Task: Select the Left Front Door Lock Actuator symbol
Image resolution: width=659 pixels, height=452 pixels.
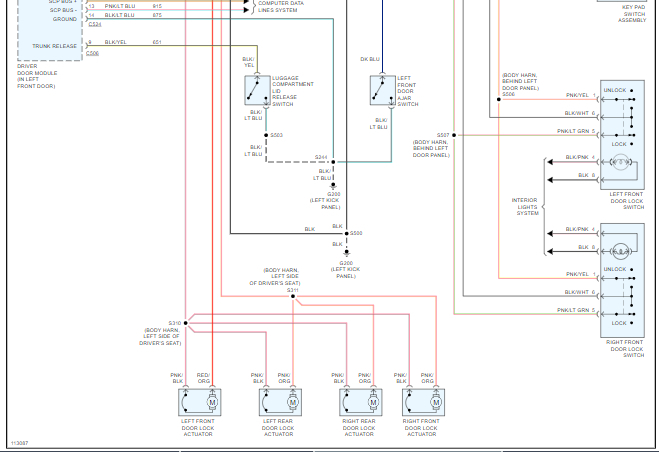Action: tap(200, 402)
